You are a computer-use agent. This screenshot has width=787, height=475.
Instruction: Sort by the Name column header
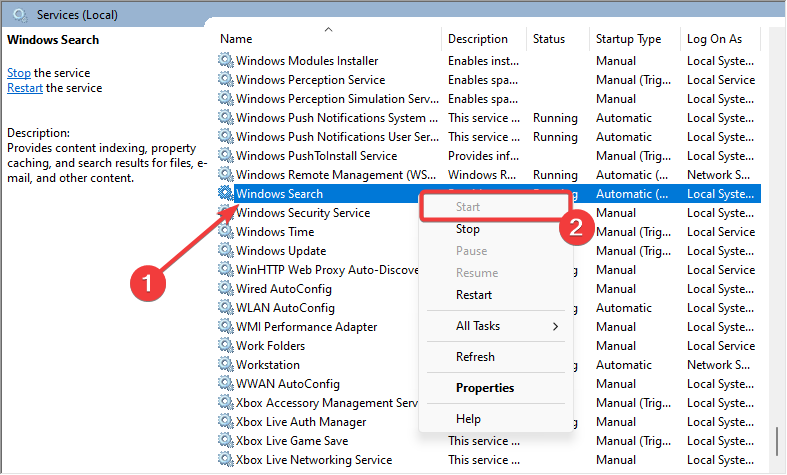point(236,39)
